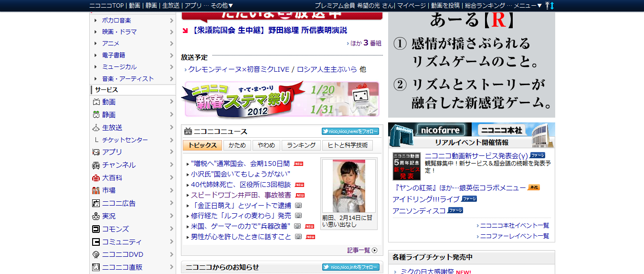The image size is (644, 274).
Task: Click the scroll-to-top arrow in the top bar
Action: pos(547,5)
